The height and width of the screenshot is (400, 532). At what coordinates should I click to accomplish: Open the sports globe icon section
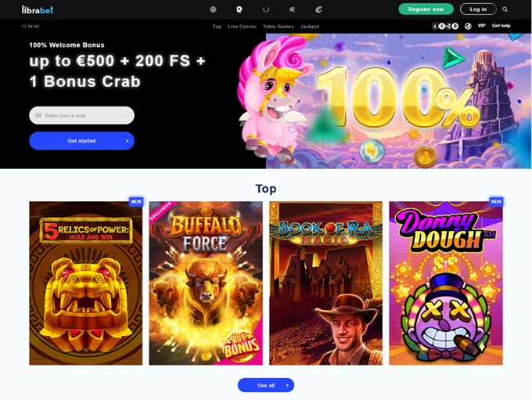click(x=213, y=9)
